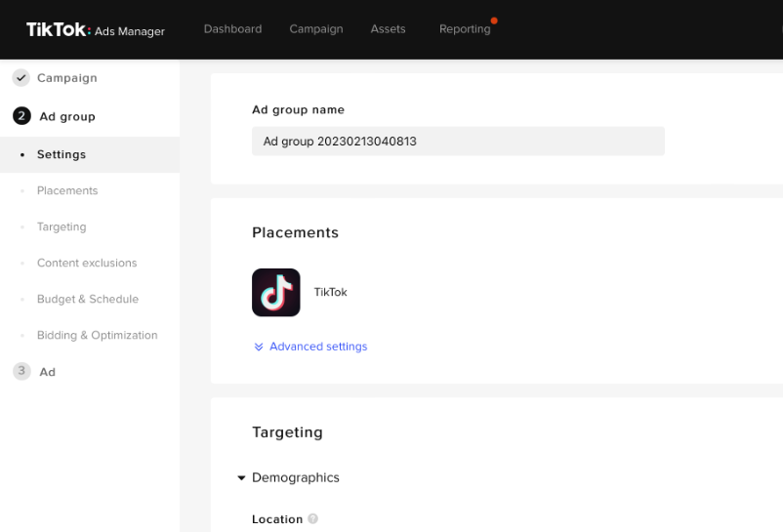Select the Ad group step
The width and height of the screenshot is (783, 532).
click(67, 116)
